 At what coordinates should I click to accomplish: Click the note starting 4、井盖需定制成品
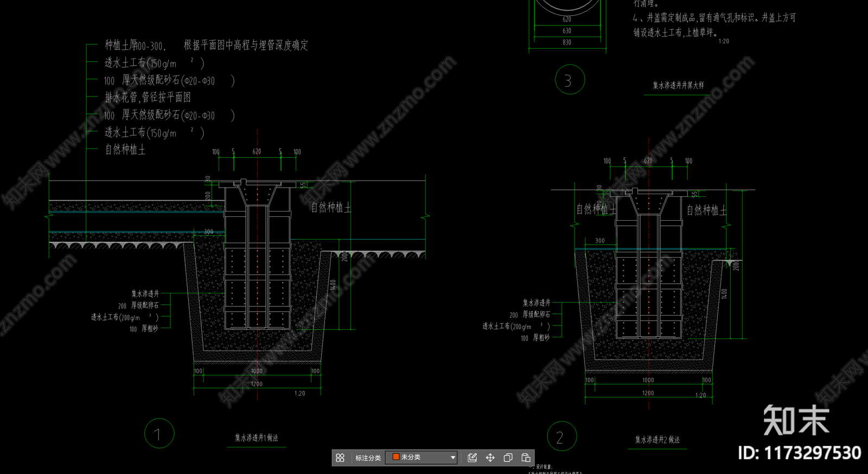(x=714, y=18)
